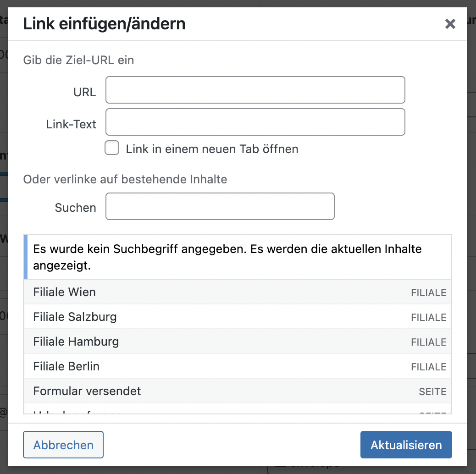476x474 pixels.
Task: Click the Suchen search field
Action: pos(220,206)
